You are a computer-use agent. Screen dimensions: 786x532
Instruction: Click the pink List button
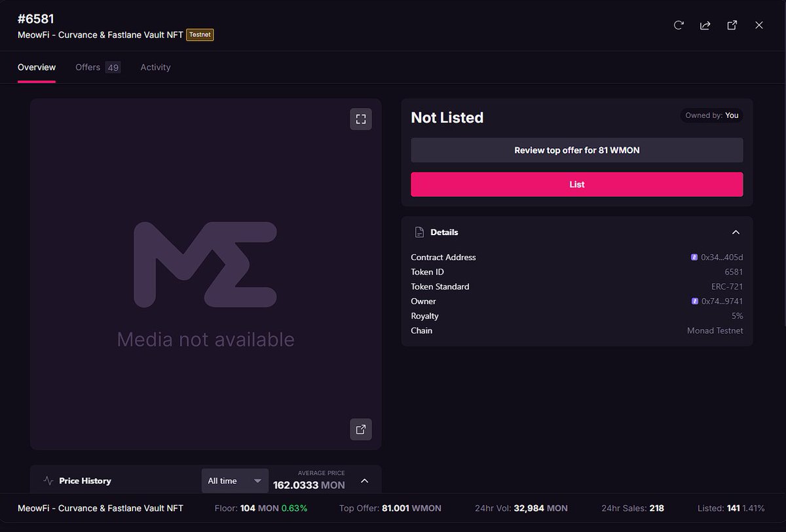(577, 185)
